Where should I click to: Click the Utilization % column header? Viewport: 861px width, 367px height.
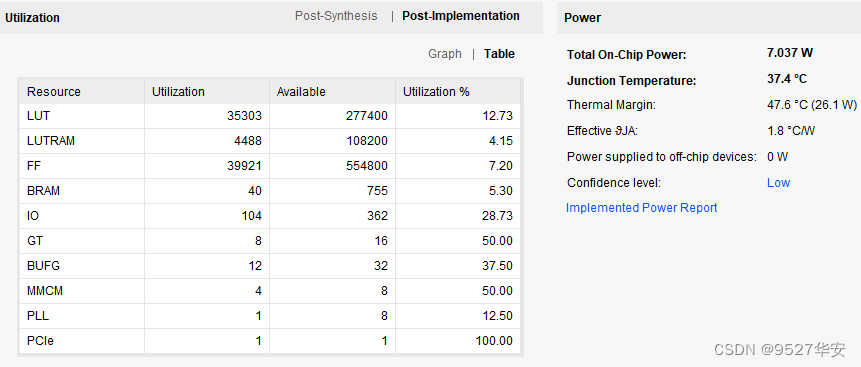pyautogui.click(x=458, y=92)
